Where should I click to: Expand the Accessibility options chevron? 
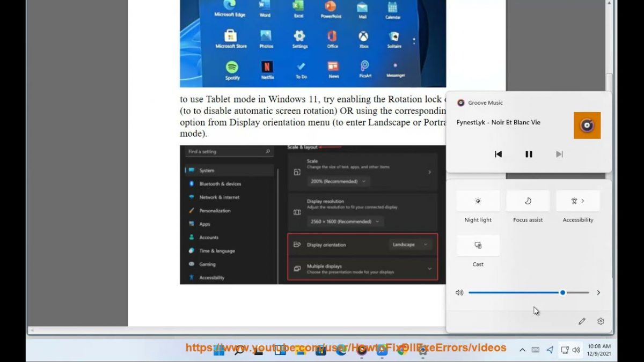pos(582,201)
